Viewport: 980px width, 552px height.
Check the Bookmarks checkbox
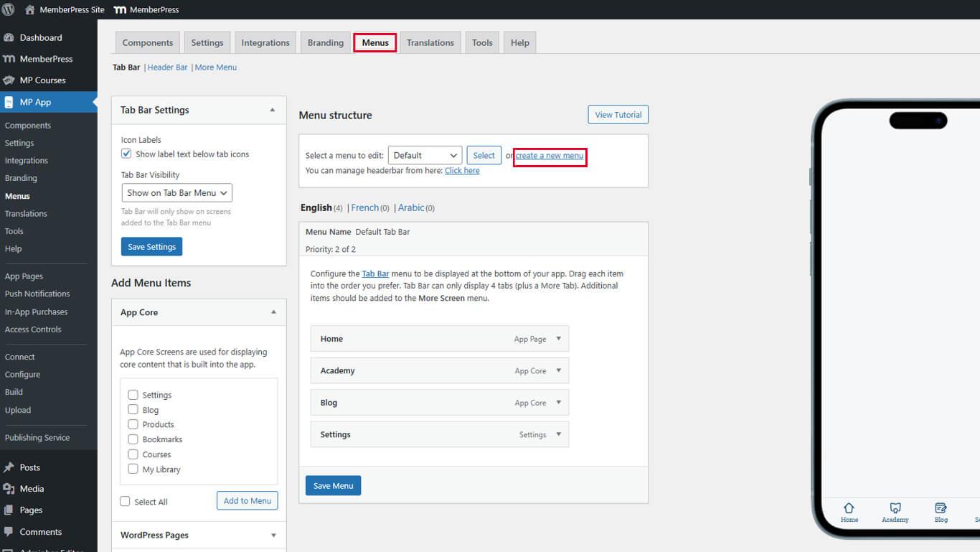pos(133,439)
